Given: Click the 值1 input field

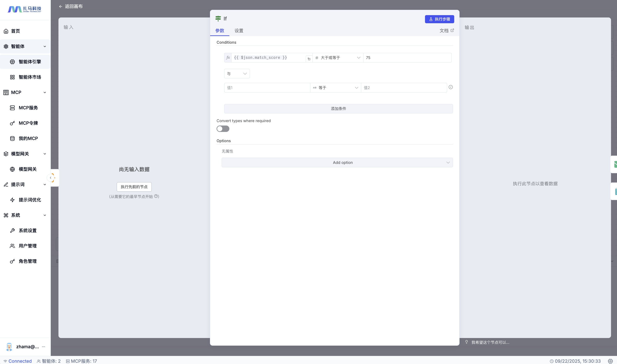Looking at the screenshot, I should [x=267, y=88].
